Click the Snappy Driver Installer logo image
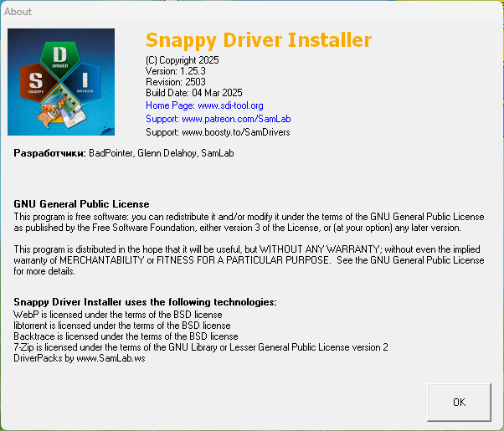This screenshot has width=504, height=431. [x=61, y=82]
